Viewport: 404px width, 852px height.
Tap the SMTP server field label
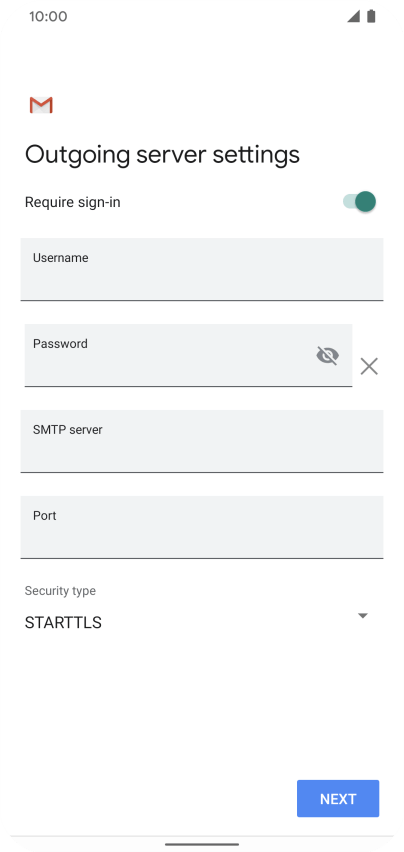click(68, 430)
